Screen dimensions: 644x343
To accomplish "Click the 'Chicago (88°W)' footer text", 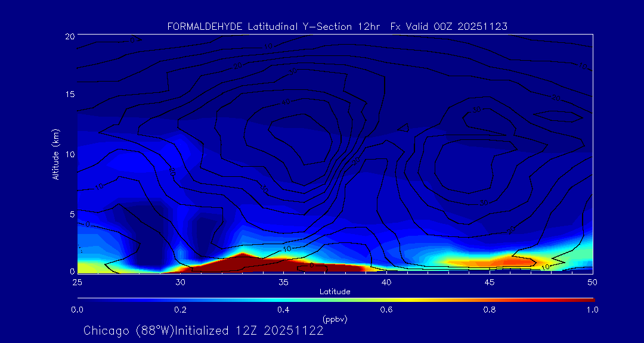I will coord(129,330).
